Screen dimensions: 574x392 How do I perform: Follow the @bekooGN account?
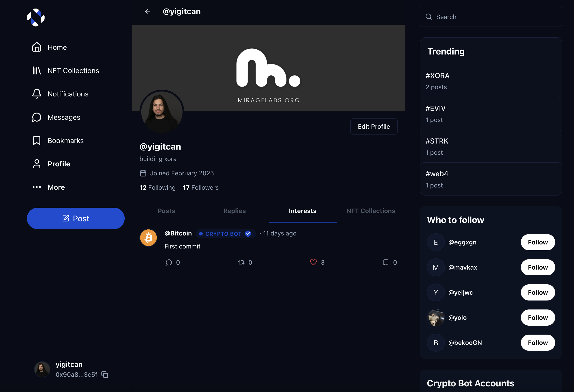tap(538, 343)
